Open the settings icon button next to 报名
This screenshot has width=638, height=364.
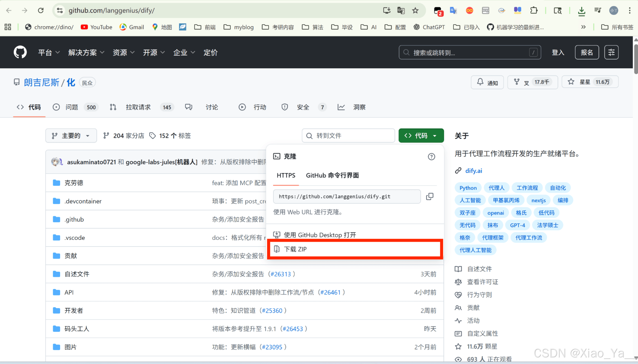tap(611, 52)
